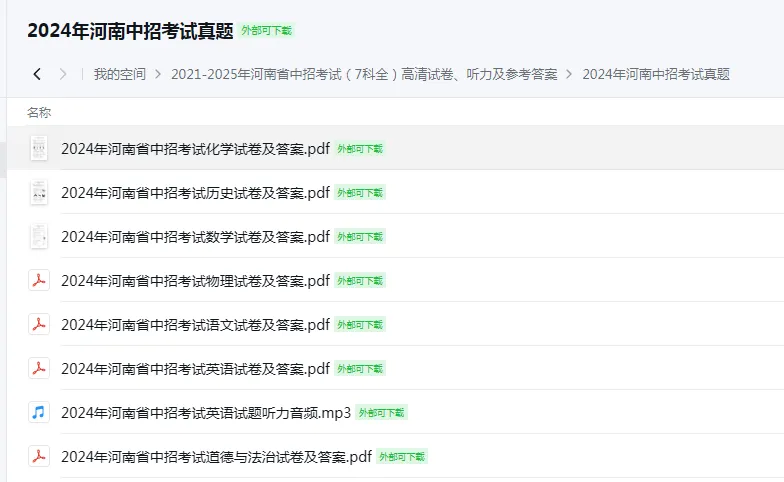784x482 pixels.
Task: Click the 外部可下载 badge beside the page title
Action: click(266, 30)
